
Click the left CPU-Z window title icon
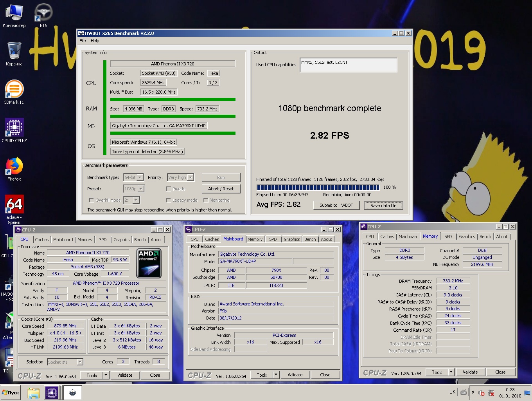pyautogui.click(x=18, y=230)
